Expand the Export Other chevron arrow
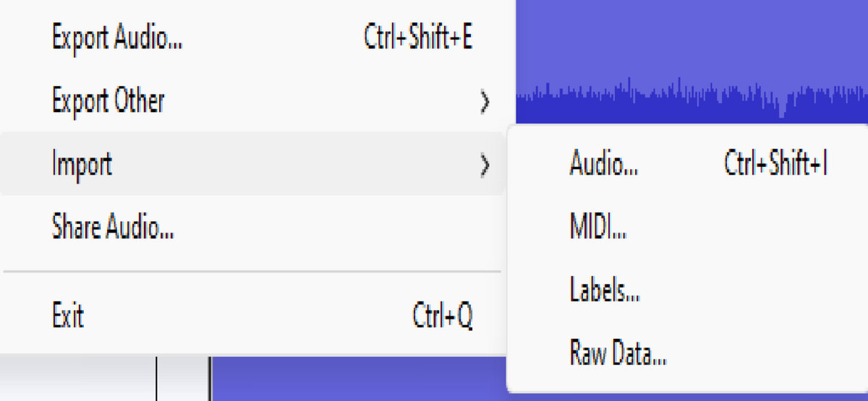Image resolution: width=868 pixels, height=401 pixels. [x=485, y=103]
